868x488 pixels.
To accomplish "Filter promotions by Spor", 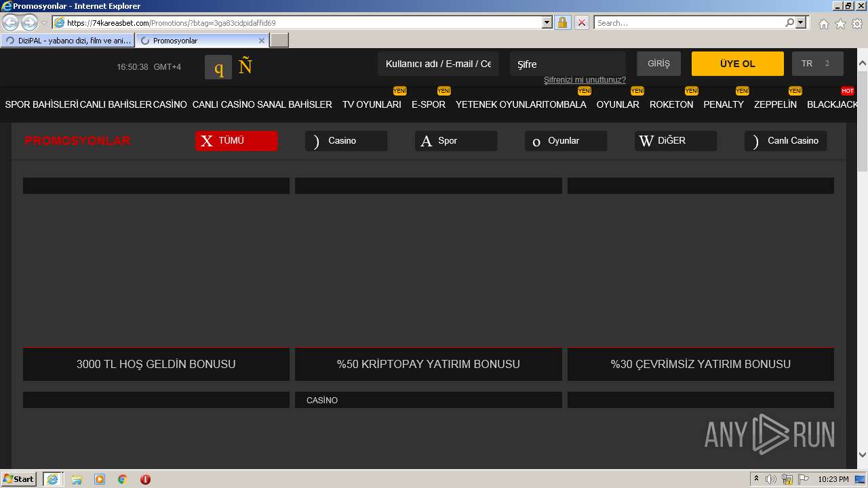I will click(x=456, y=140).
